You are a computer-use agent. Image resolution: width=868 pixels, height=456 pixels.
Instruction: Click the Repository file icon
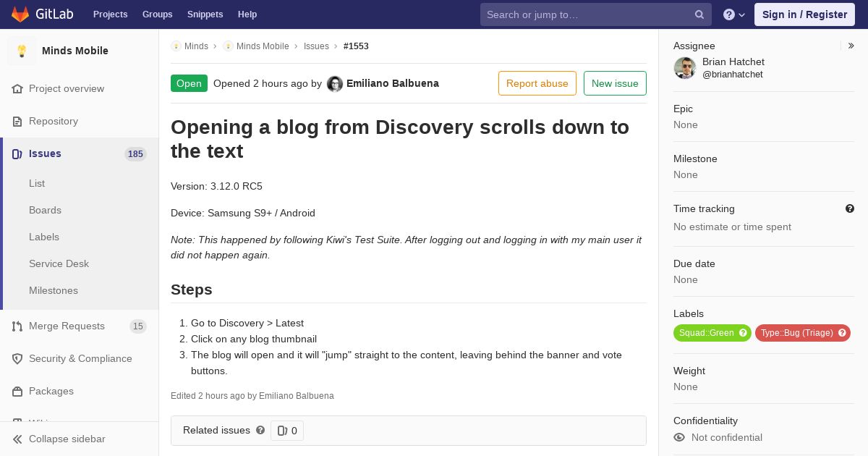17,121
